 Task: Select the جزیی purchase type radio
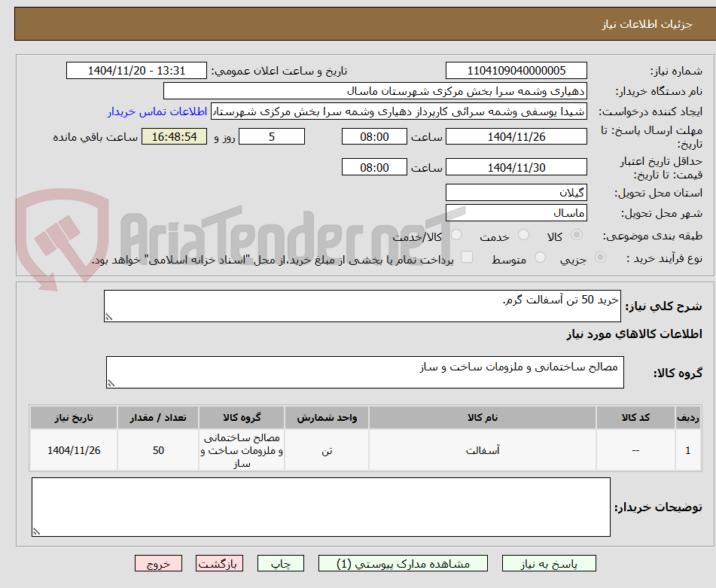[x=601, y=257]
